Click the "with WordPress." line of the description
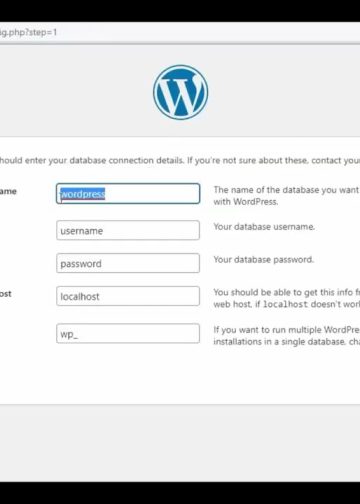 click(246, 202)
